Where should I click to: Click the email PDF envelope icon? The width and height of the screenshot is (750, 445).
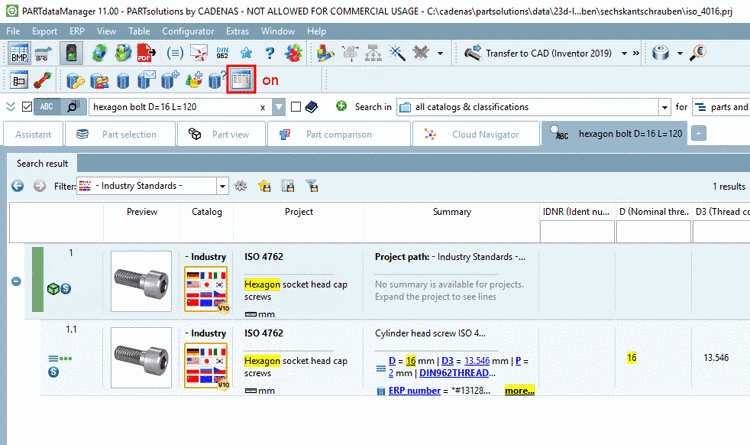click(199, 53)
